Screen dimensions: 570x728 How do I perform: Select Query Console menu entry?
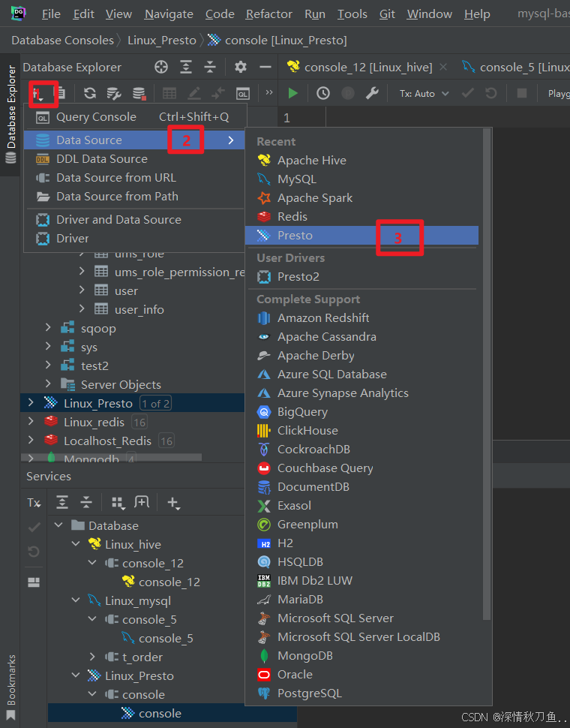coord(134,117)
